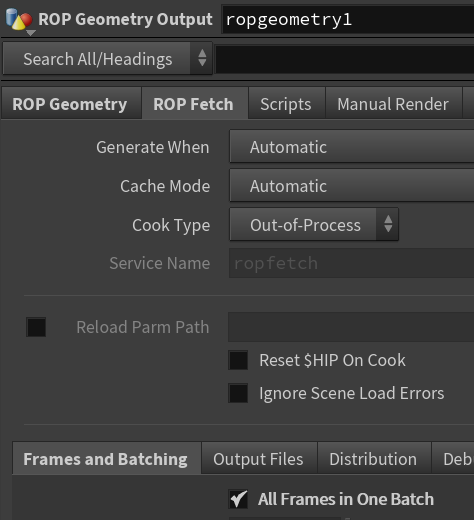
Task: Switch to the Manual Render tab
Action: click(393, 104)
